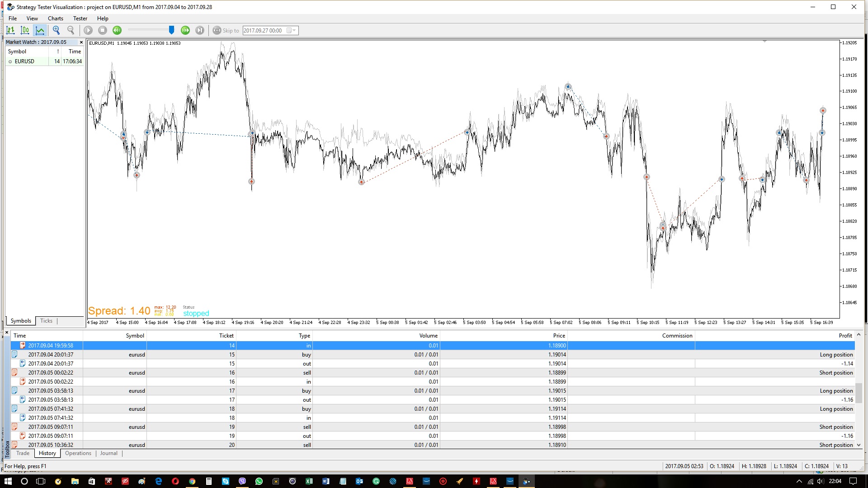Sort history by Commission column
This screenshot has width=868, height=488.
click(631, 336)
